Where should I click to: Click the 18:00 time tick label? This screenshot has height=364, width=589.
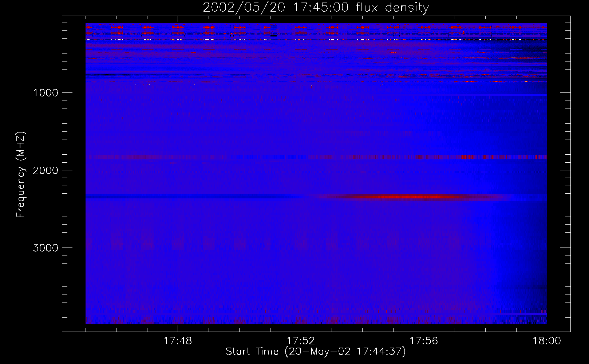tap(547, 341)
